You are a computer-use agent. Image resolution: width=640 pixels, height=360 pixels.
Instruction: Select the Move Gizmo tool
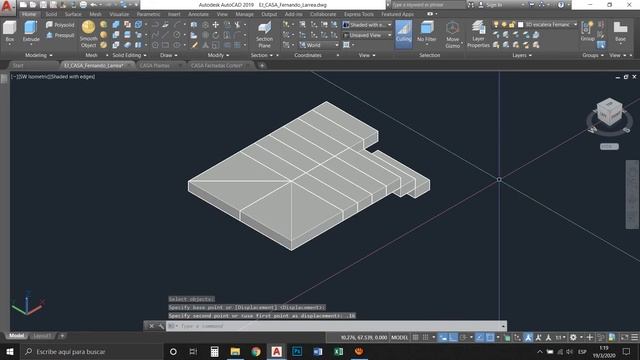452,35
